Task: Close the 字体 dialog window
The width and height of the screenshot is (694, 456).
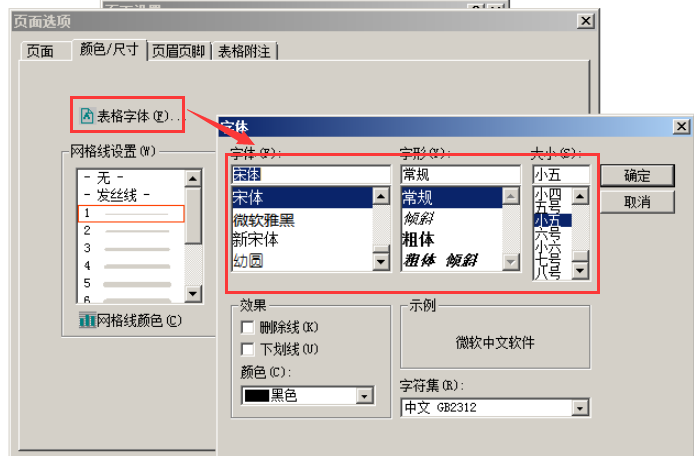Action: (681, 126)
